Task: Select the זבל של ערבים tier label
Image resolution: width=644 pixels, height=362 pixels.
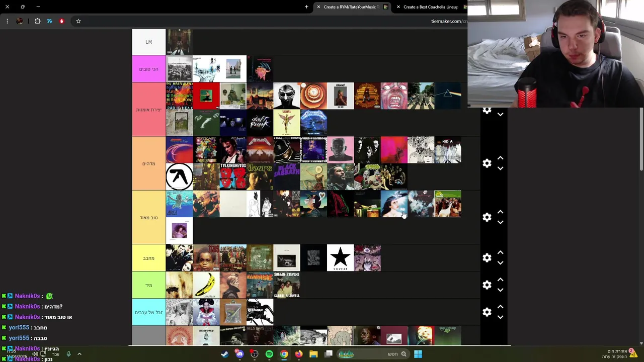Action: point(148,312)
